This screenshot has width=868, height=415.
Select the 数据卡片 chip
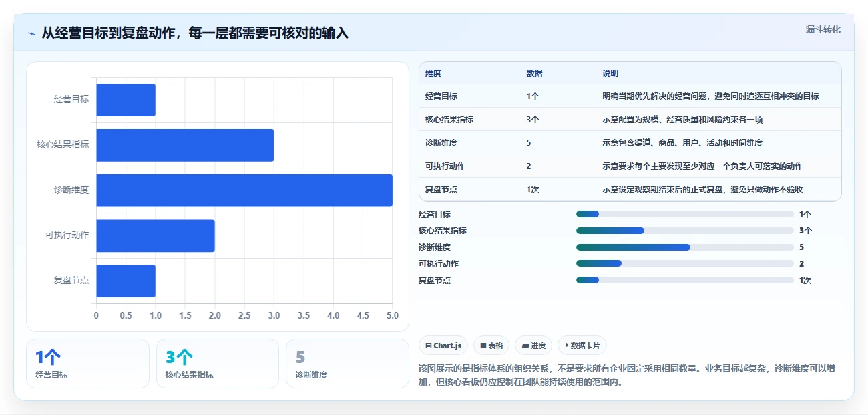582,345
